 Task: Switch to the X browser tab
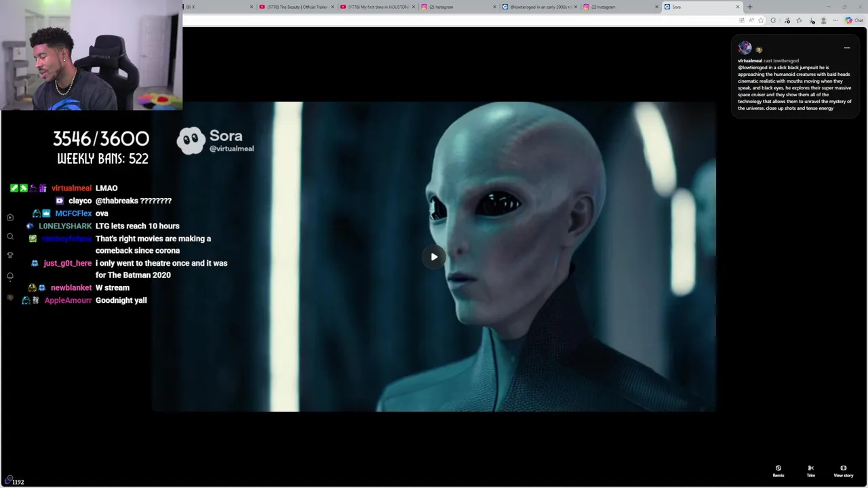pos(217,7)
